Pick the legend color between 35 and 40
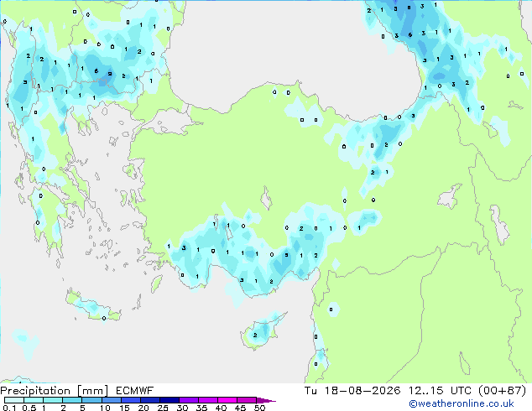The image size is (532, 411). (208, 400)
